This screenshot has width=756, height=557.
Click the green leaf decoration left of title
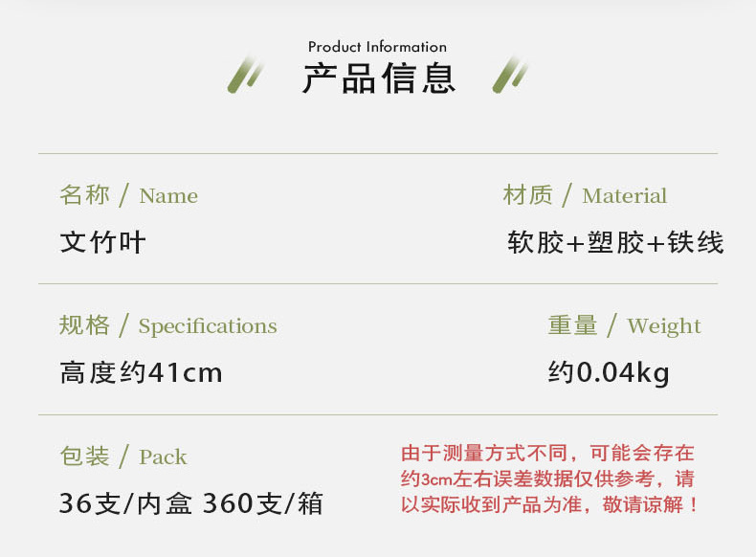point(246,75)
